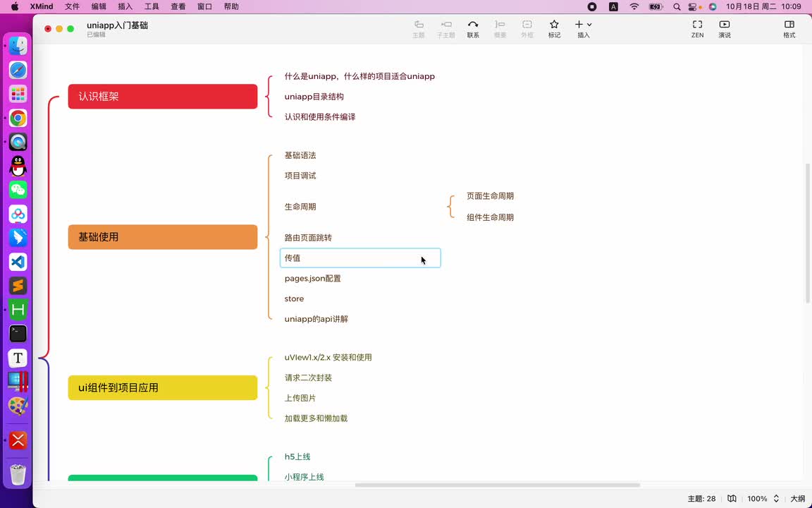Select the red 认识框架 topic
This screenshot has height=508, width=812.
[163, 97]
